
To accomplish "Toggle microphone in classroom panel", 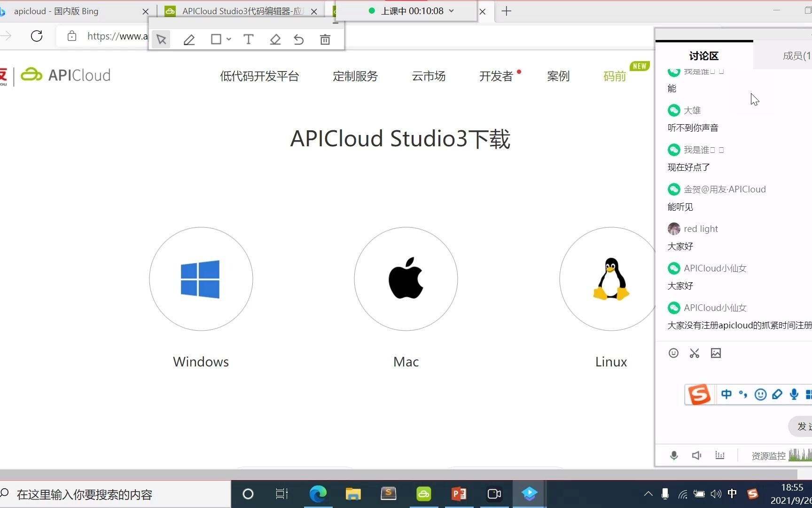I will click(674, 455).
